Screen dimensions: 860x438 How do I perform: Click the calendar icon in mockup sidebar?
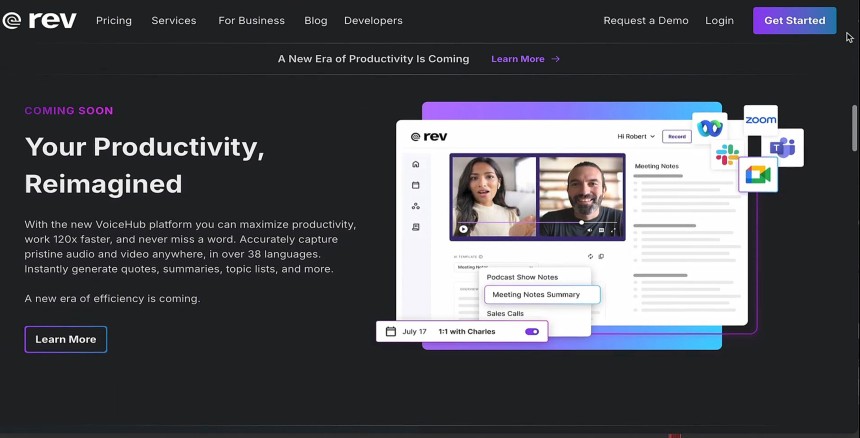pos(416,185)
